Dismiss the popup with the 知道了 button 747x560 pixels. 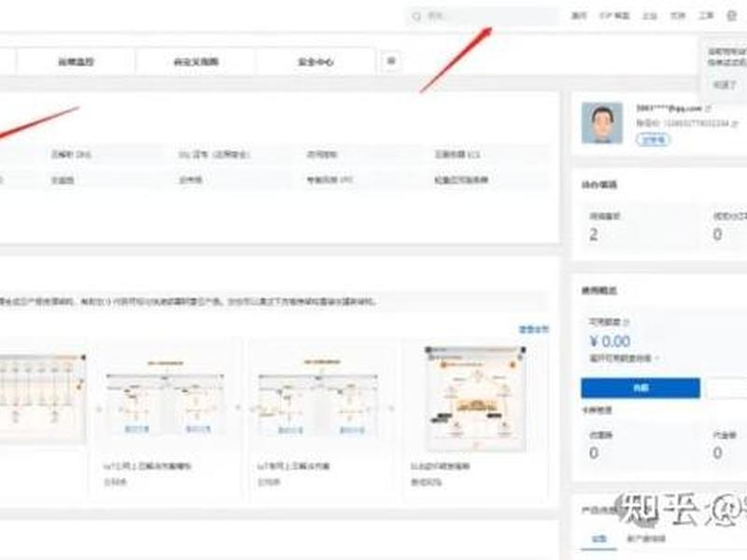(x=725, y=84)
